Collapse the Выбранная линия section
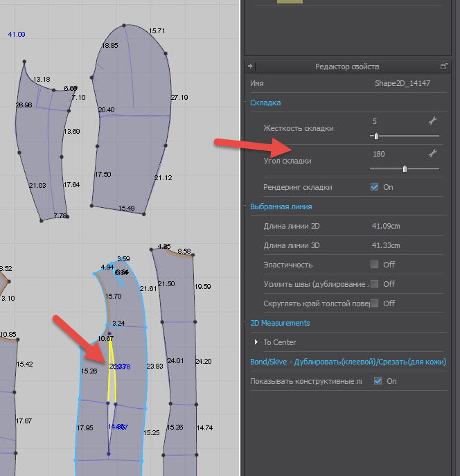Image resolution: width=460 pixels, height=476 pixels. point(281,206)
